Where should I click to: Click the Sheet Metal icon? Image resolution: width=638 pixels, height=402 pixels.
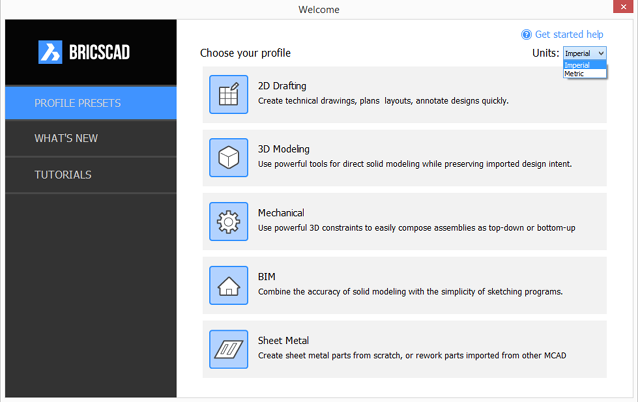pos(228,349)
